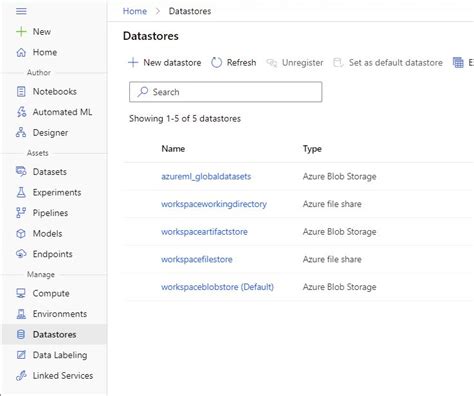Click 'Azure file share' for workspaceworkingdirectory
This screenshot has height=396, width=474.
pyautogui.click(x=332, y=204)
